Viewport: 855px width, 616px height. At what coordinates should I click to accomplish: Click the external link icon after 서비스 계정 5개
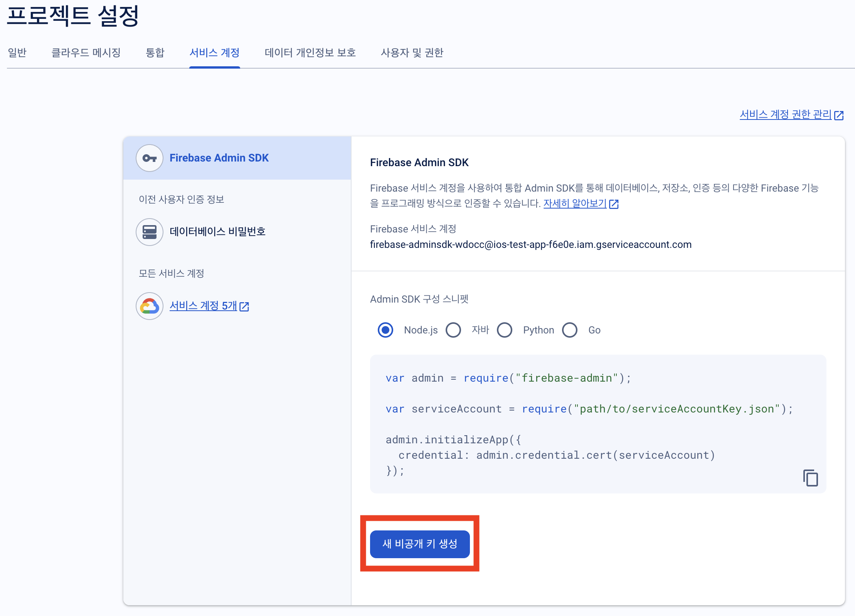[x=244, y=306]
